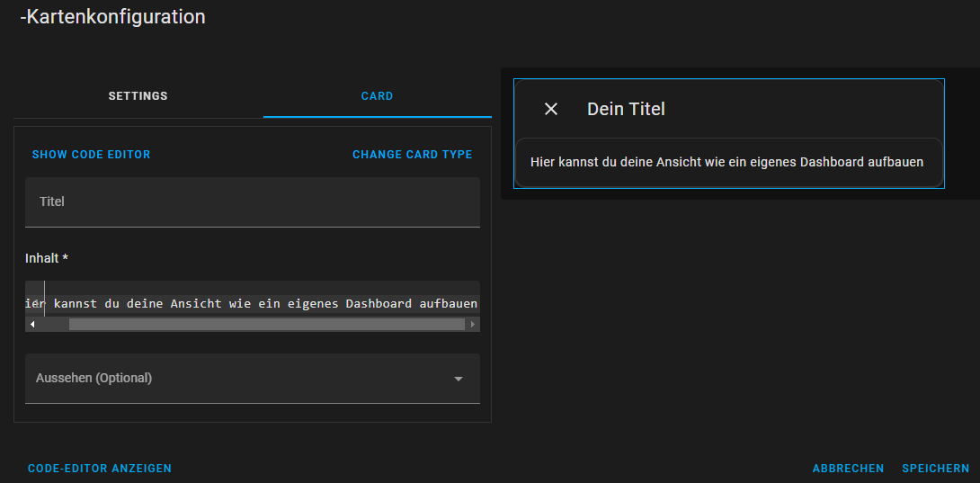Switch to the SETTINGS tab
Image resolution: width=980 pixels, height=483 pixels.
[x=138, y=96]
